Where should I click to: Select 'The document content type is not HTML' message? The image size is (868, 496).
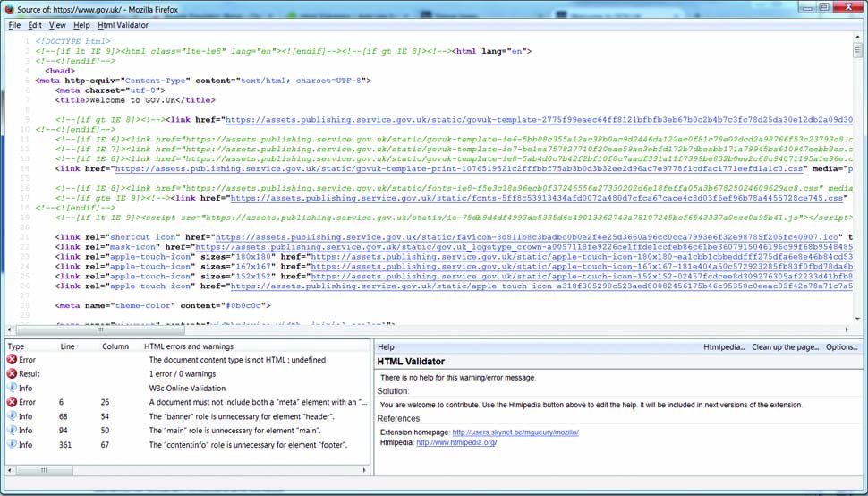237,360
